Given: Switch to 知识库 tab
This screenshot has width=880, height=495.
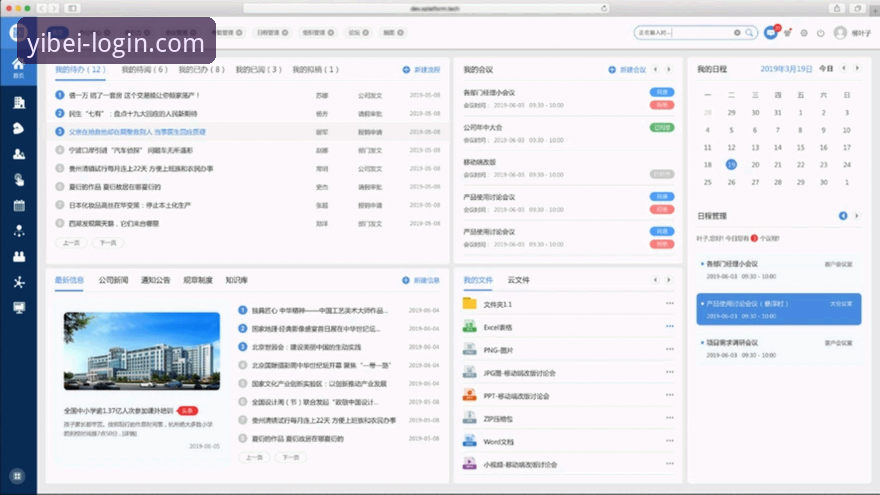Looking at the screenshot, I should pos(236,280).
